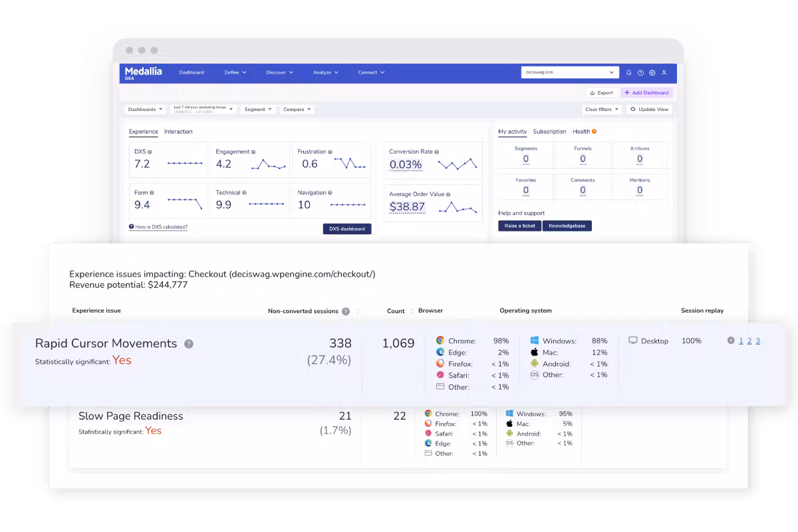The image size is (798, 532).
Task: Open the Clear filters dropdown
Action: click(602, 110)
